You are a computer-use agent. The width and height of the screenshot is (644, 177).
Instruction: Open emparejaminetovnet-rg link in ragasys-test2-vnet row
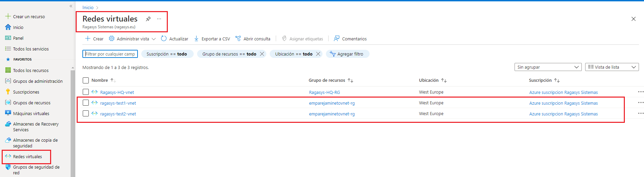pos(332,114)
